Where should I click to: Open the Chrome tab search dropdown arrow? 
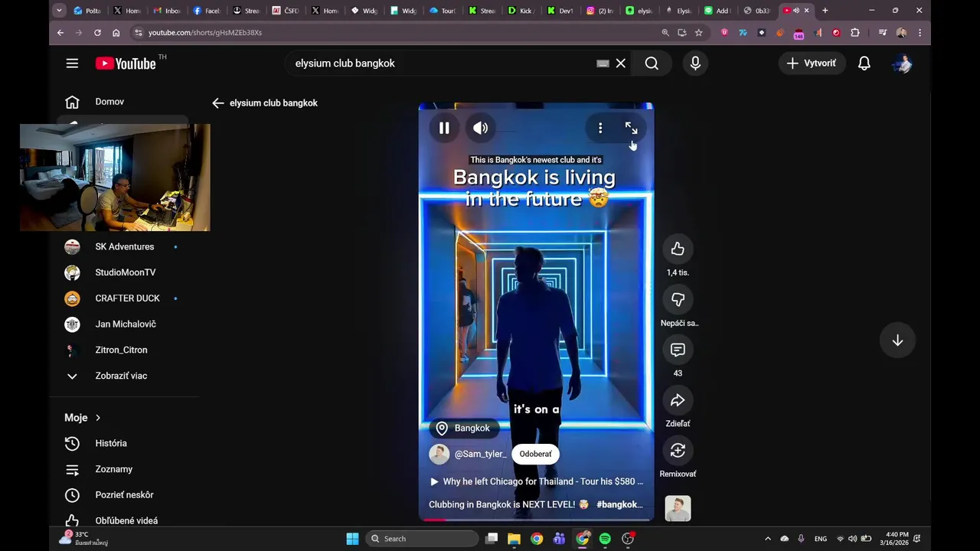59,11
